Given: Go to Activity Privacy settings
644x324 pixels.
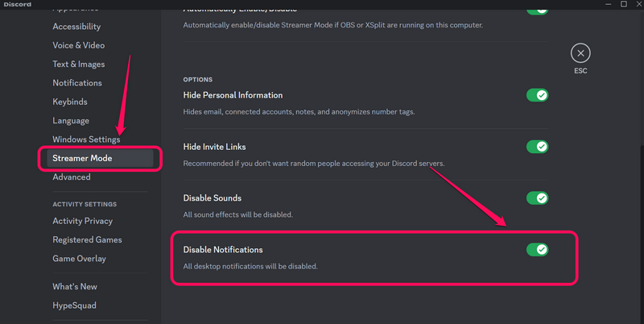Looking at the screenshot, I should [82, 221].
